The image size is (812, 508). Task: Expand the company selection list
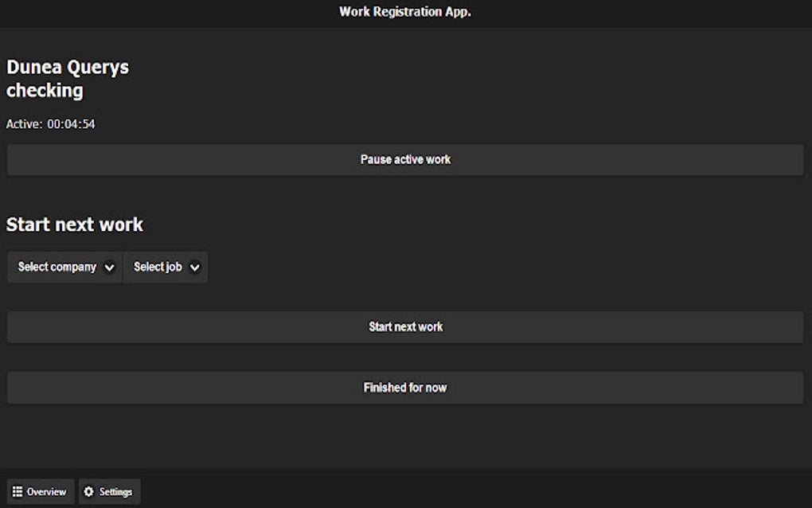pos(64,267)
